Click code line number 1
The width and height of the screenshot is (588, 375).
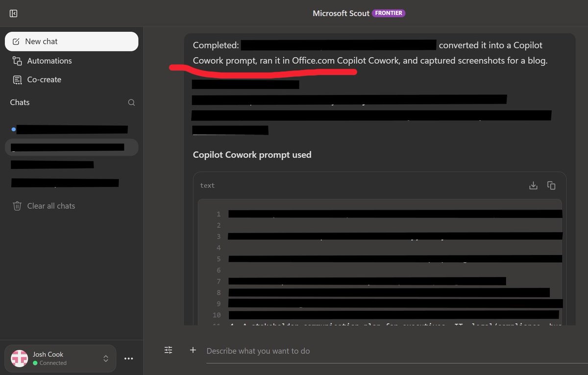coord(218,214)
